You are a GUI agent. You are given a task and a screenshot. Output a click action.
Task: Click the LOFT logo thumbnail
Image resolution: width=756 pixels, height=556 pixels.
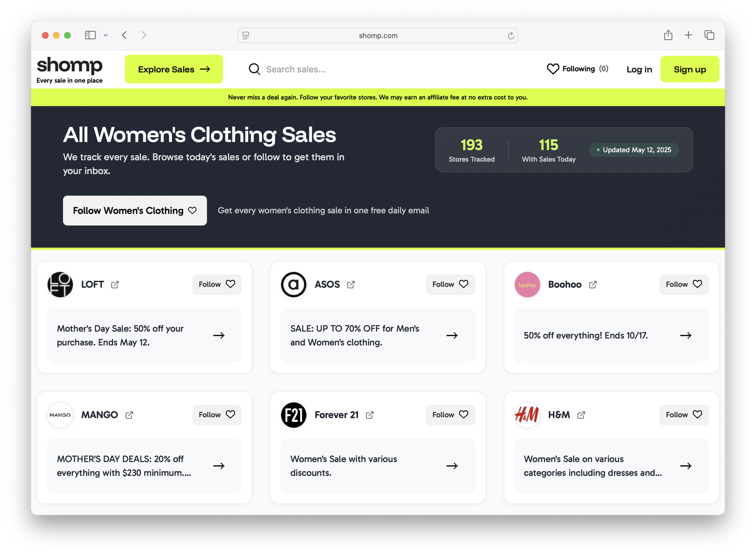coord(60,285)
